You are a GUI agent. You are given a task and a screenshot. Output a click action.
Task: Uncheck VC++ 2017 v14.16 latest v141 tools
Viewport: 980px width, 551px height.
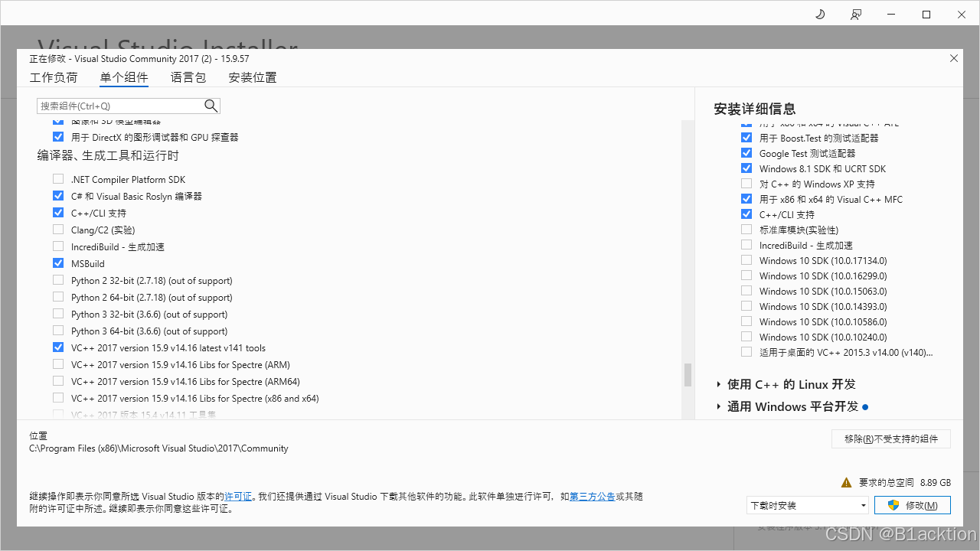click(58, 347)
